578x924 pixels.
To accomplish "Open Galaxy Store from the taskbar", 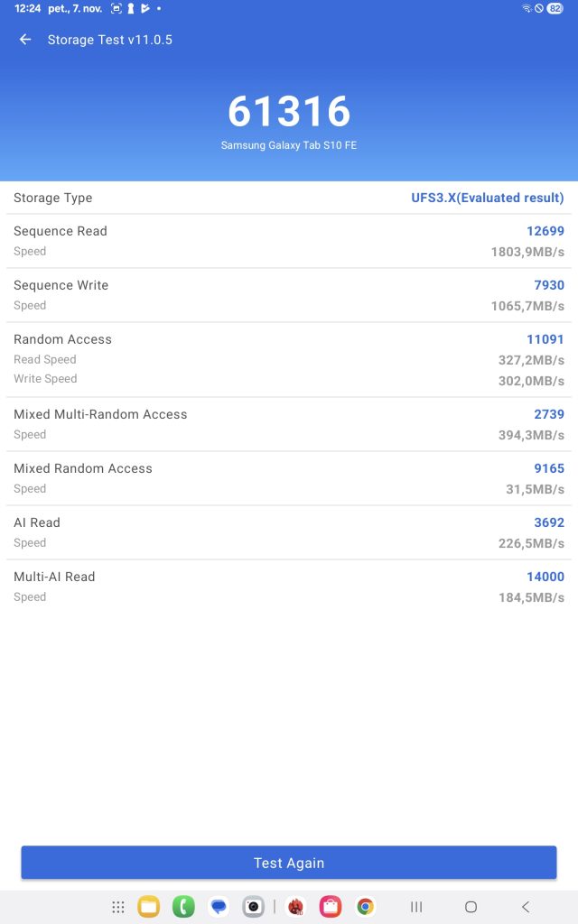I will pos(331,907).
